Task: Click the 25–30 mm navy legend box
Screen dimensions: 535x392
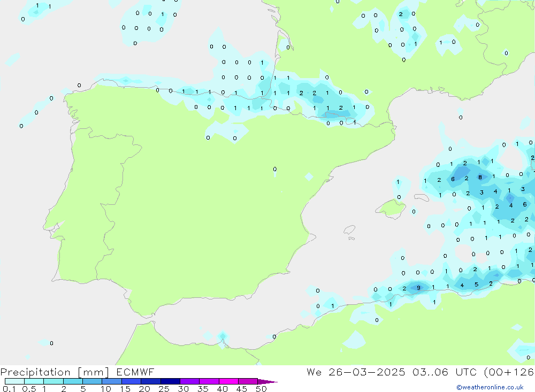Action: (x=170, y=381)
